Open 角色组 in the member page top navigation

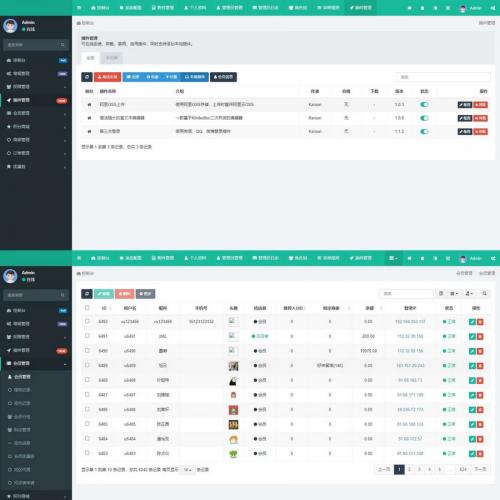pyautogui.click(x=298, y=258)
